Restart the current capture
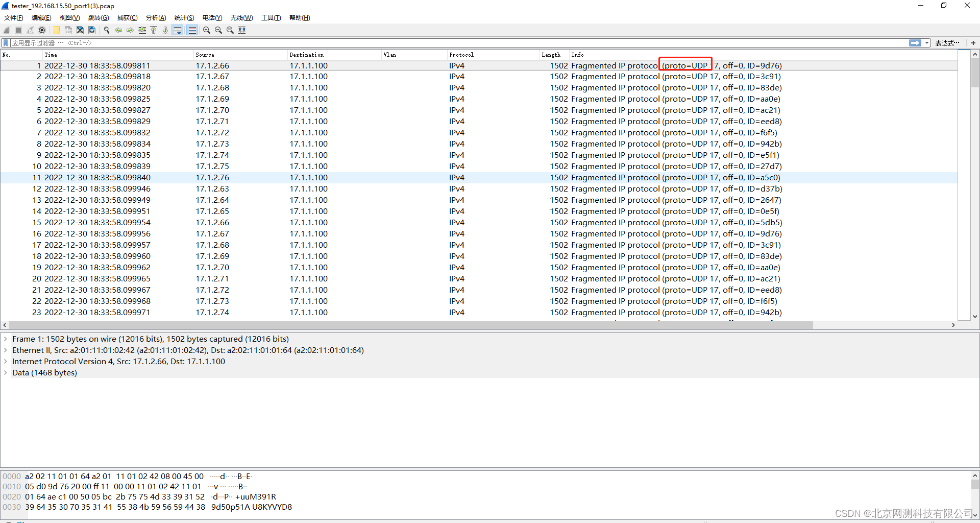This screenshot has width=980, height=523. (x=30, y=30)
